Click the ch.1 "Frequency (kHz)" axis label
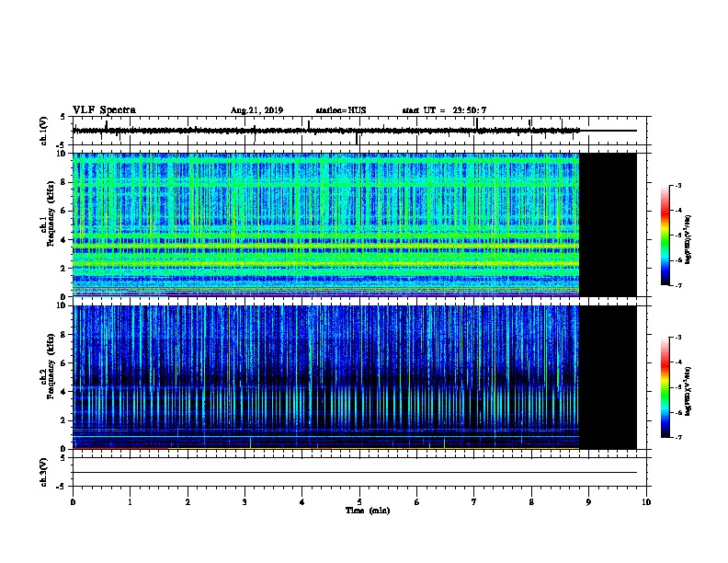Image resolution: width=728 pixels, height=563 pixels. [x=51, y=213]
